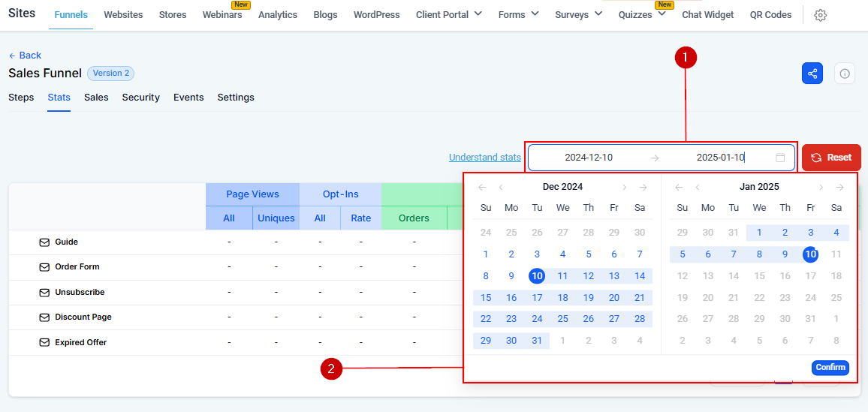Switch to the Events tab
This screenshot has width=868, height=412.
(x=188, y=98)
